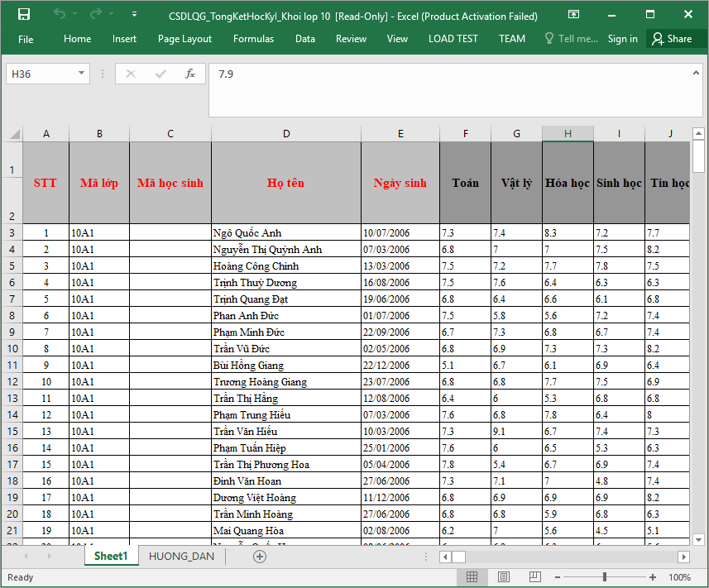The height and width of the screenshot is (588, 709).
Task: Select the Hóa học column header cell
Action: point(568,183)
